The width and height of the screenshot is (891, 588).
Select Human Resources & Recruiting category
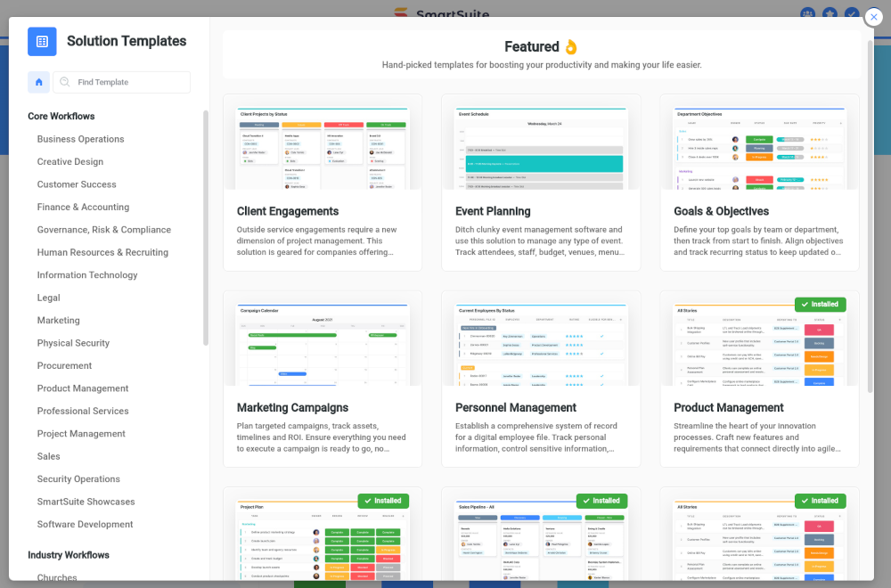[102, 253]
